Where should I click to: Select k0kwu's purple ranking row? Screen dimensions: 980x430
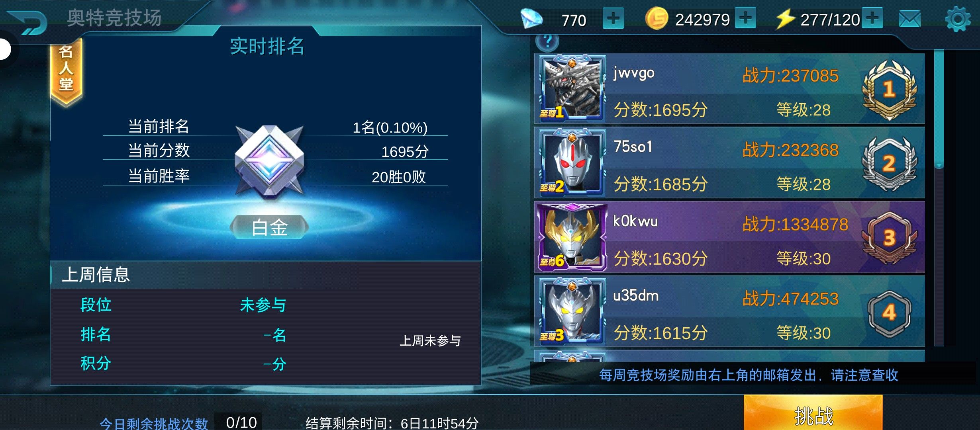coord(729,237)
